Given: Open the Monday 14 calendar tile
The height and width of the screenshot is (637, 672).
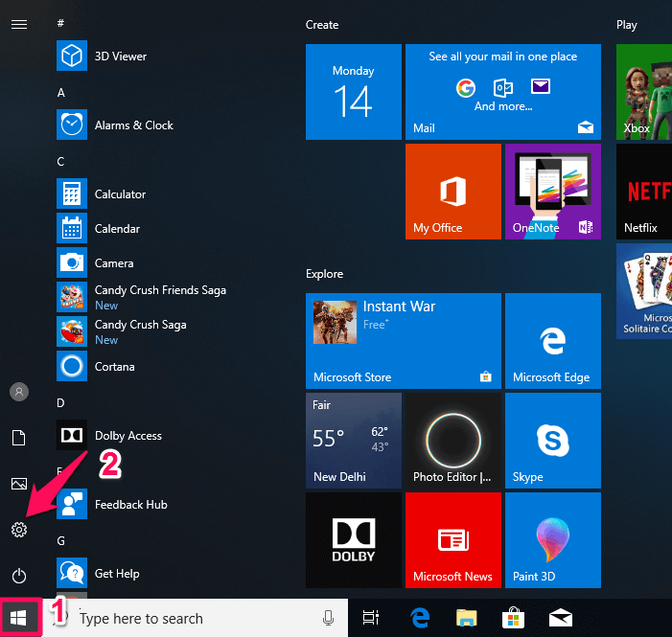Looking at the screenshot, I should point(354,92).
